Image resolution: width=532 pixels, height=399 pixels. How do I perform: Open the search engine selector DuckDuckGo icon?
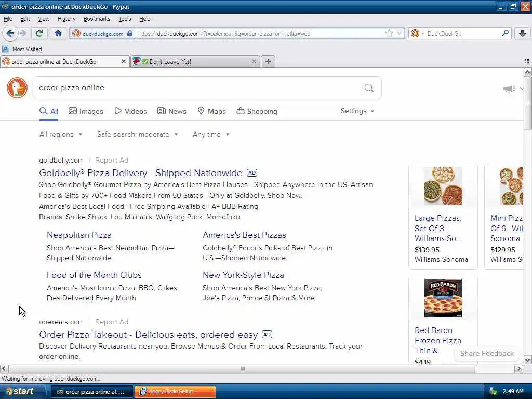pyautogui.click(x=415, y=33)
